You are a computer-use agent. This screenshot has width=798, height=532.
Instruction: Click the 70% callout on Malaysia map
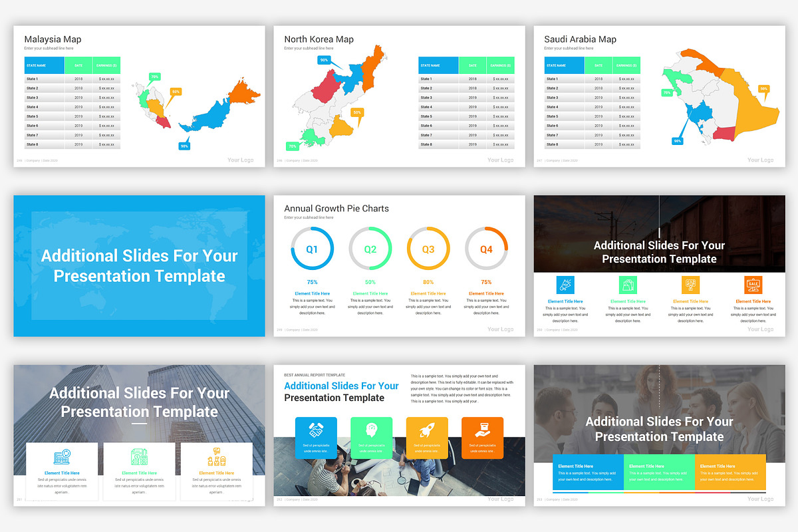pos(154,77)
